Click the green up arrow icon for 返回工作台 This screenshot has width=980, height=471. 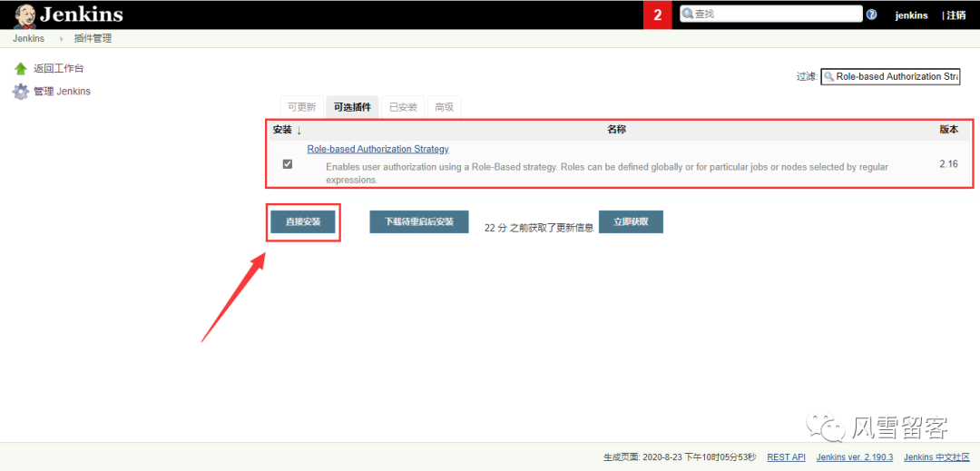coord(21,69)
